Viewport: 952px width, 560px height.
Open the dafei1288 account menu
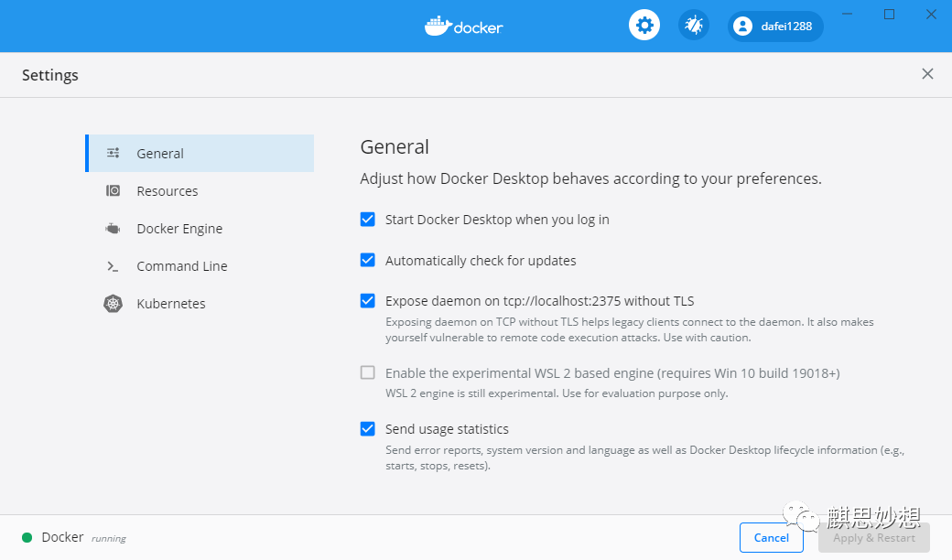[775, 27]
